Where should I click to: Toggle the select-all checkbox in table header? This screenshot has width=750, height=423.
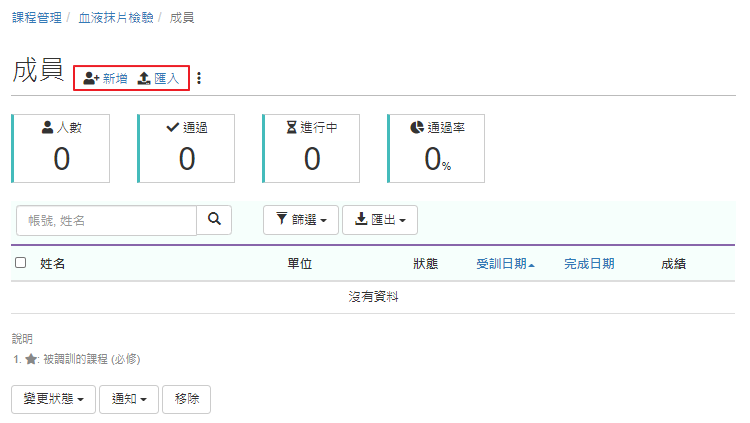coord(21,263)
